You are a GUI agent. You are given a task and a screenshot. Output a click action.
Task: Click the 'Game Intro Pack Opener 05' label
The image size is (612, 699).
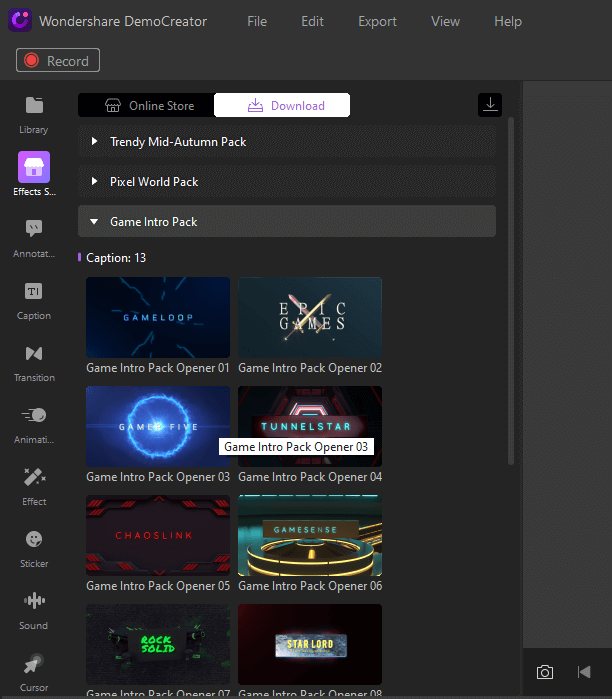[158, 586]
